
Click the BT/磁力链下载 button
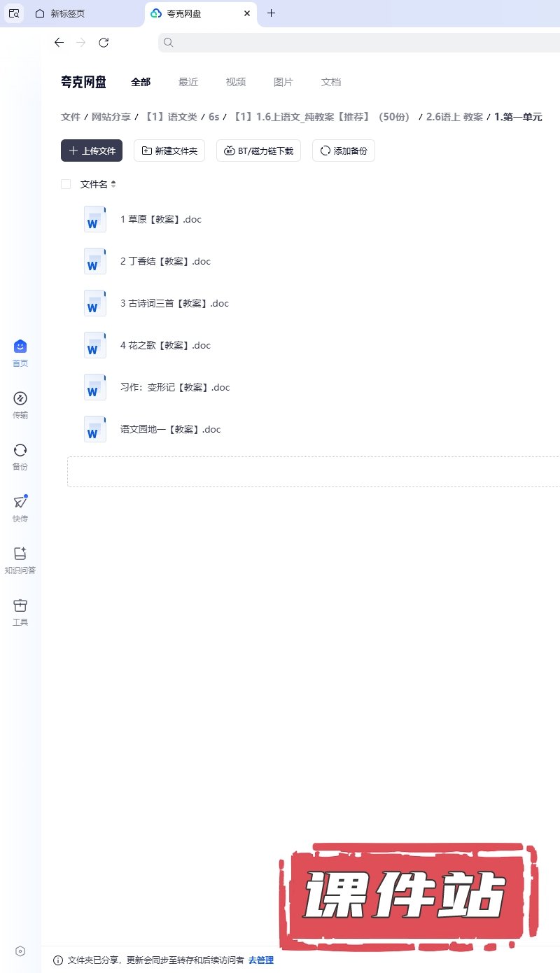pos(259,150)
